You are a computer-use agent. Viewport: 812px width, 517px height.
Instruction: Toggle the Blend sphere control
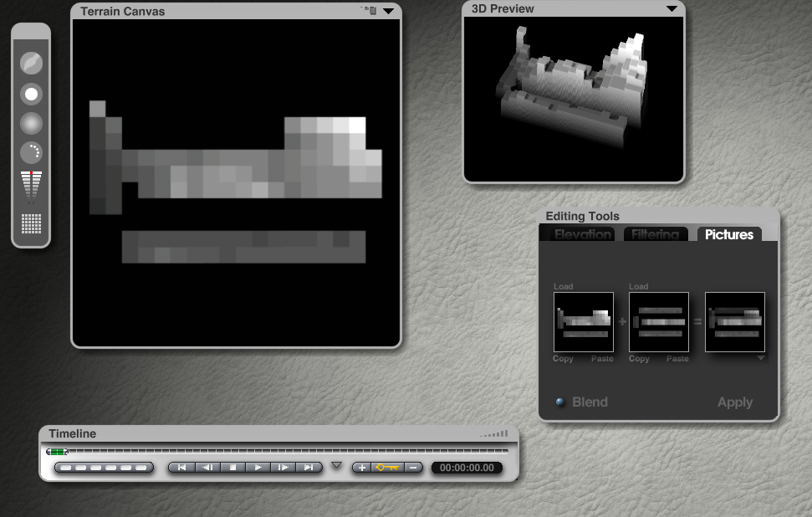(x=561, y=402)
